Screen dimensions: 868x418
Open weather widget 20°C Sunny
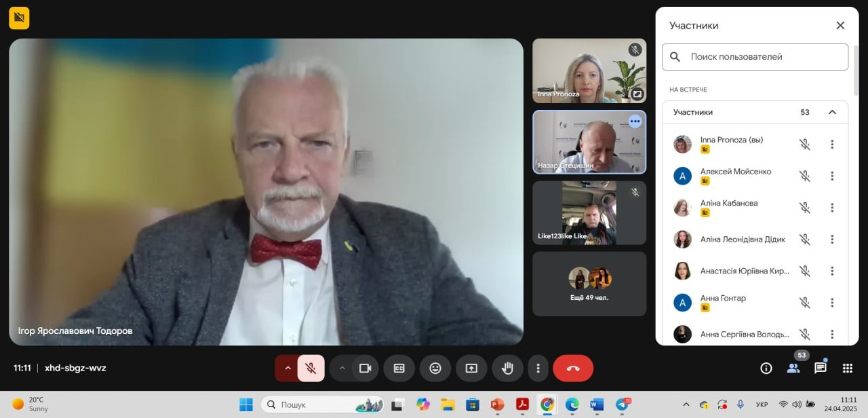31,404
